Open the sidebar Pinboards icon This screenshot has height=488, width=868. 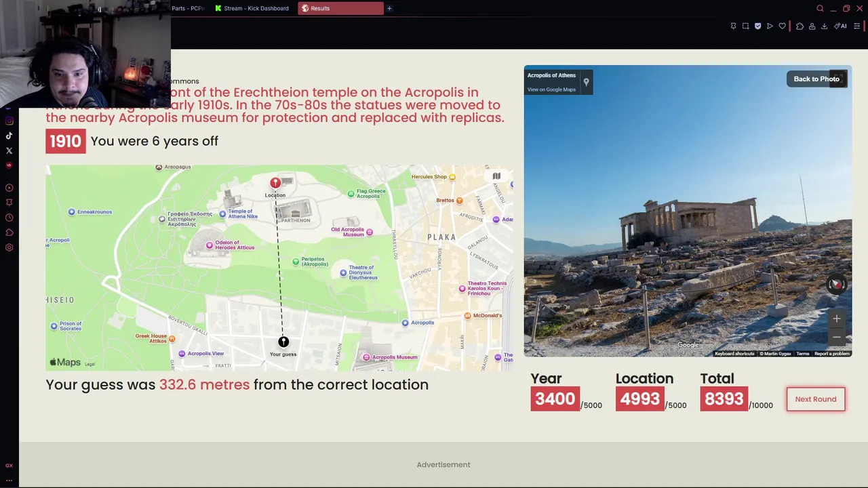(x=9, y=203)
